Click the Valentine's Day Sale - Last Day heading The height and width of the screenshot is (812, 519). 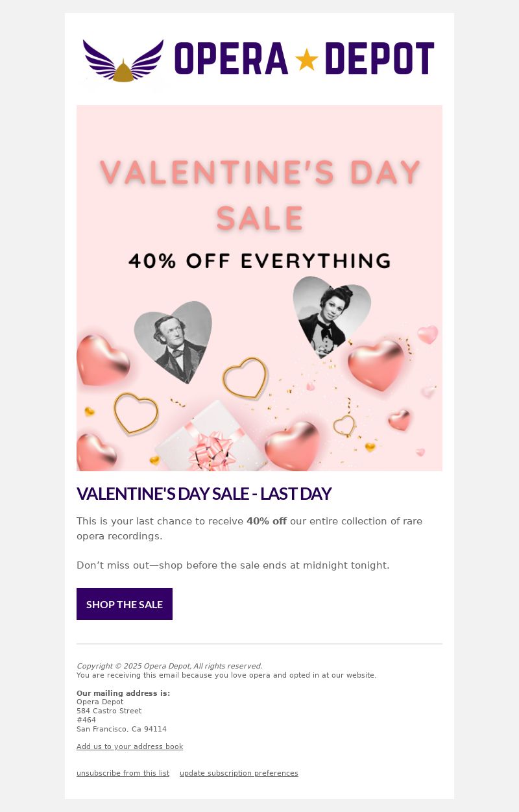(x=204, y=494)
